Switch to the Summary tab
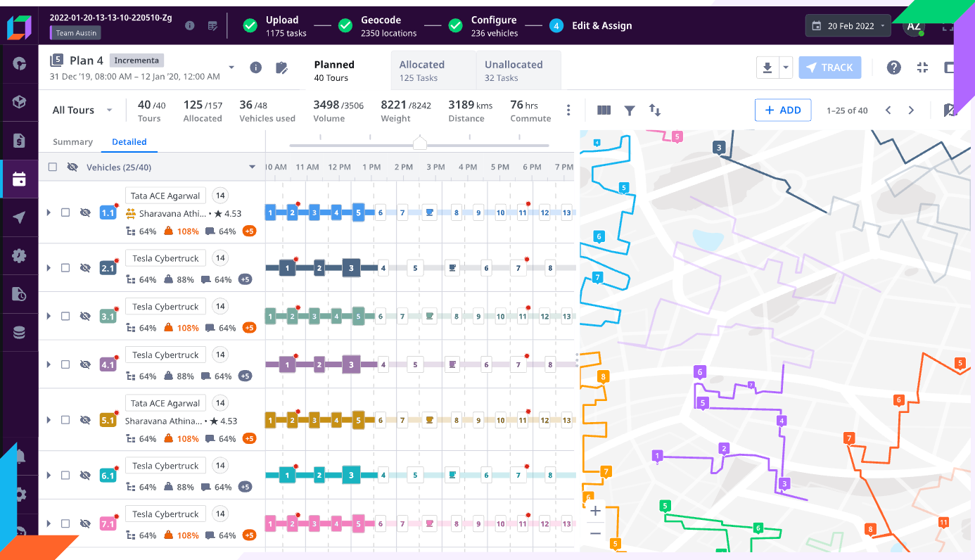Image resolution: width=975 pixels, height=560 pixels. click(x=72, y=141)
